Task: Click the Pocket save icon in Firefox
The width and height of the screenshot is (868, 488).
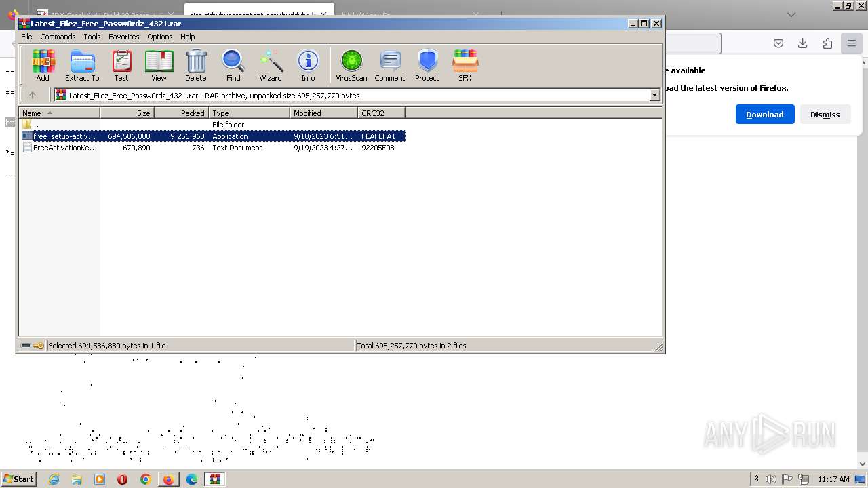Action: 778,43
